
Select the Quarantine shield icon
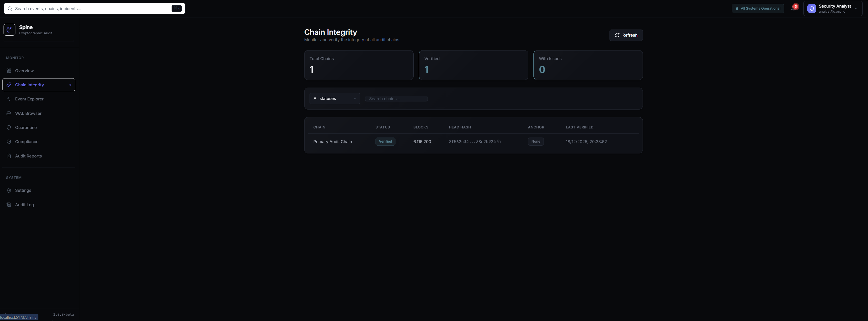click(x=9, y=127)
